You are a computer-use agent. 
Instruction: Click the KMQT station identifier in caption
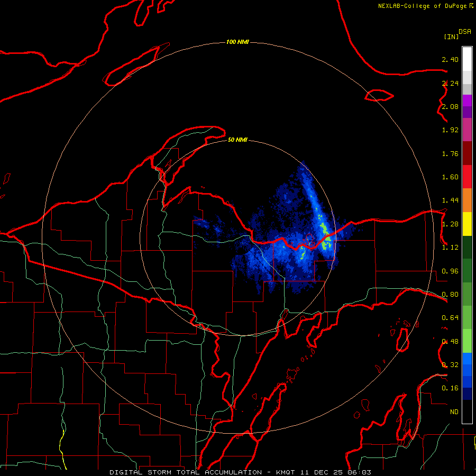coord(286,472)
